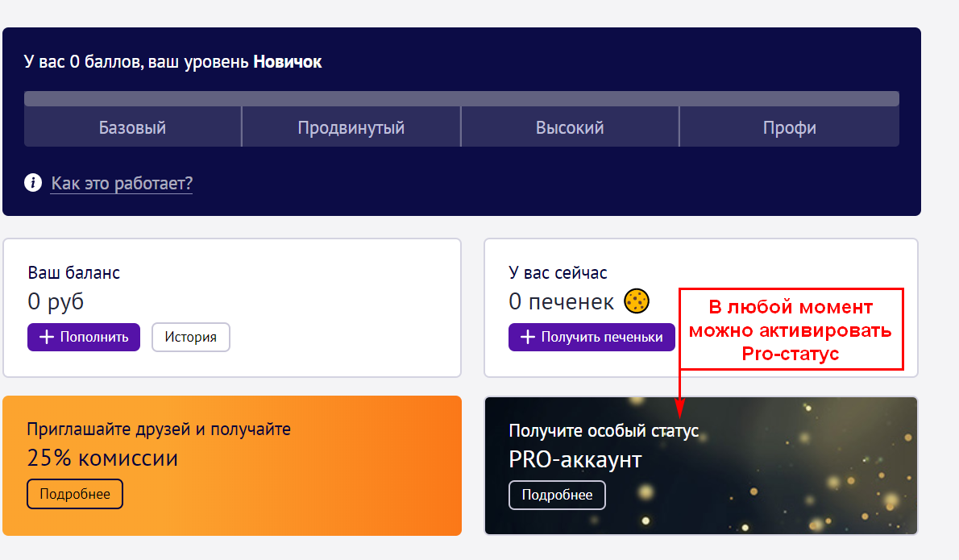Click the '0 печенек' text

pyautogui.click(x=562, y=302)
